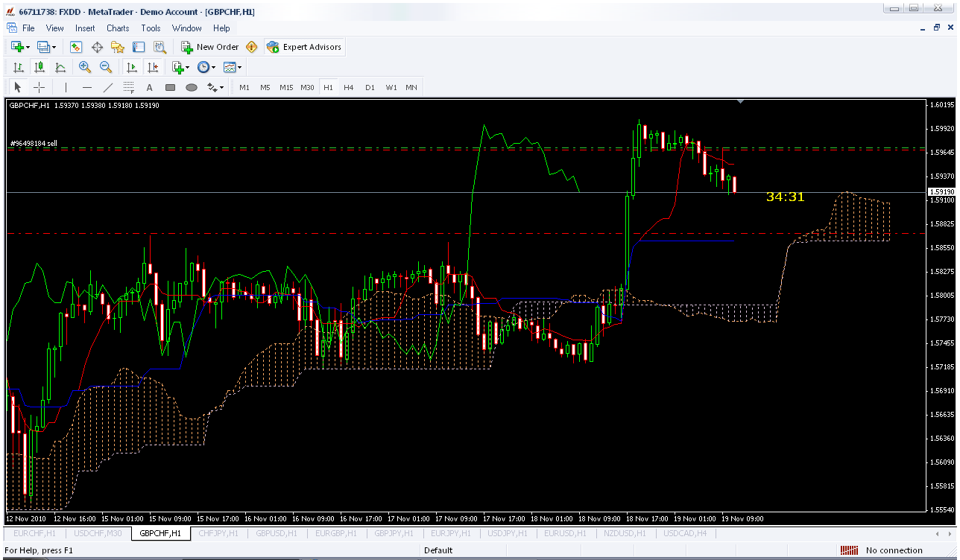960x560 pixels.
Task: Open the Window menu
Action: pyautogui.click(x=186, y=28)
